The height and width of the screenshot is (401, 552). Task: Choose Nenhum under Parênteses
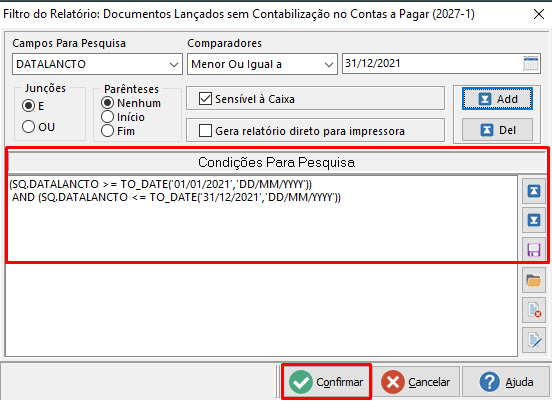tap(107, 103)
